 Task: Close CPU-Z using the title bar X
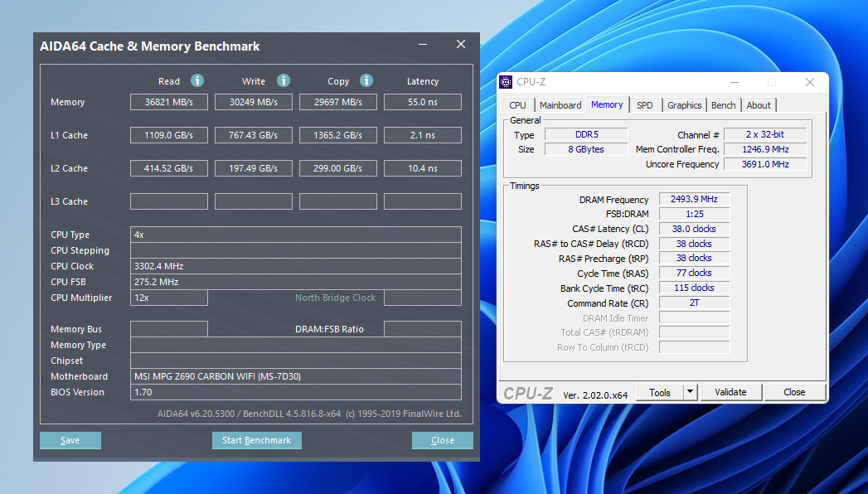[810, 82]
